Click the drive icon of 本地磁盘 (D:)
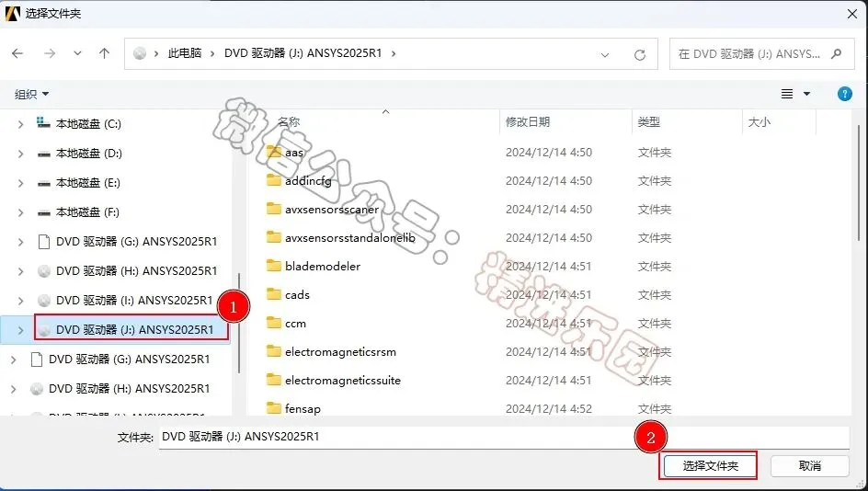The height and width of the screenshot is (491, 868). 44,154
